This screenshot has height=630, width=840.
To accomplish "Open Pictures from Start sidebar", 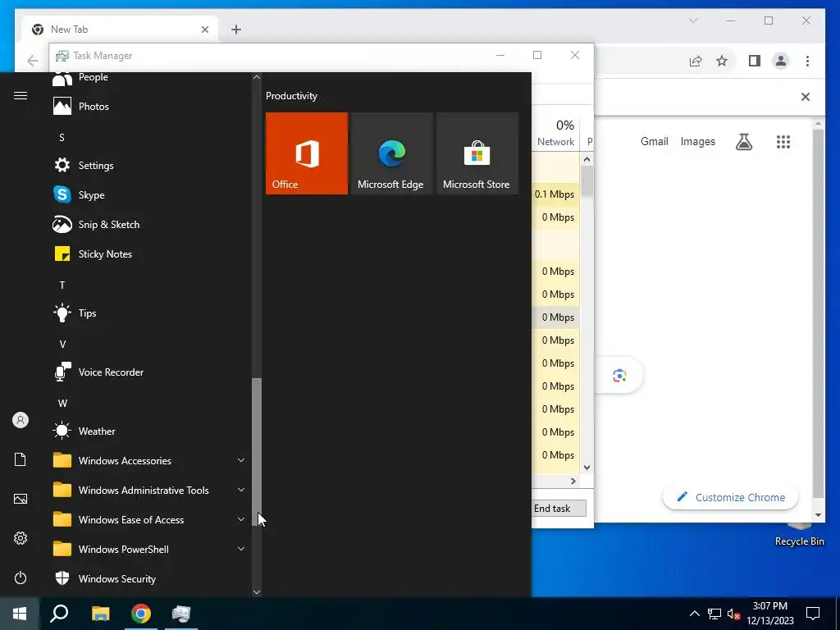I will (x=21, y=499).
